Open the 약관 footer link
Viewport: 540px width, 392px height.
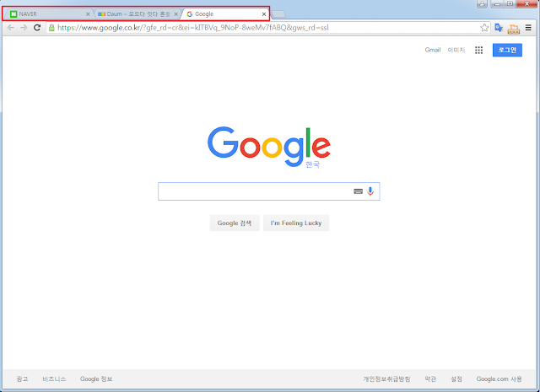tap(430, 379)
